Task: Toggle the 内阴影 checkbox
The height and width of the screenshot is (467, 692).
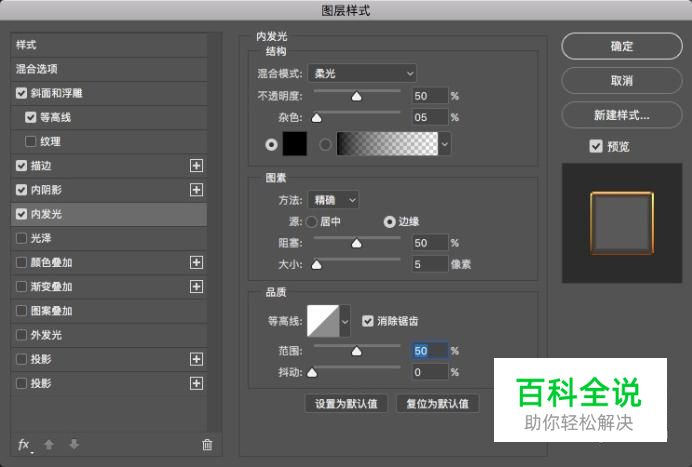Action: coord(21,190)
